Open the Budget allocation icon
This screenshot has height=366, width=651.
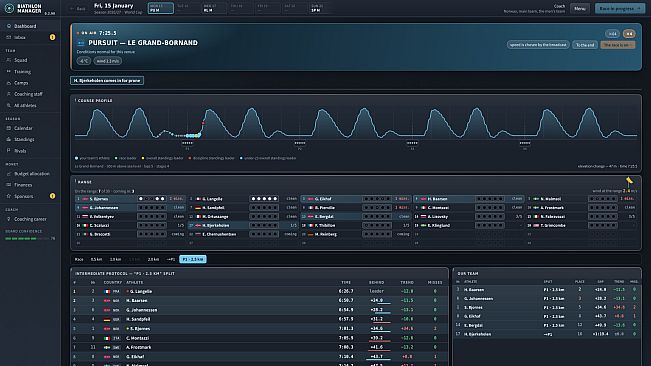pos(9,173)
